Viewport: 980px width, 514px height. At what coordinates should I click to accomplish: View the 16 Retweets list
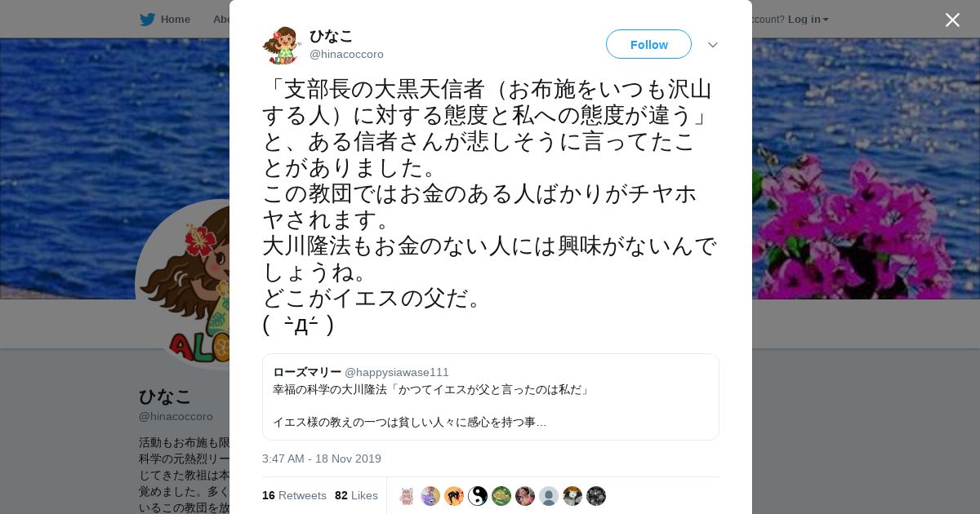pyautogui.click(x=294, y=495)
